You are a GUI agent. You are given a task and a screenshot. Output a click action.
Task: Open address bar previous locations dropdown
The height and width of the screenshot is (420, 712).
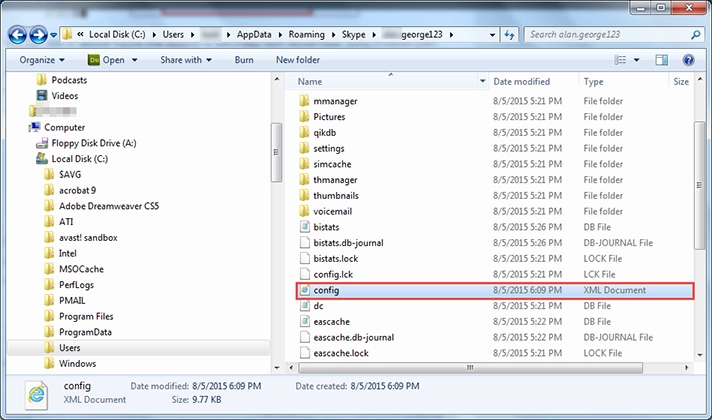pyautogui.click(x=492, y=35)
